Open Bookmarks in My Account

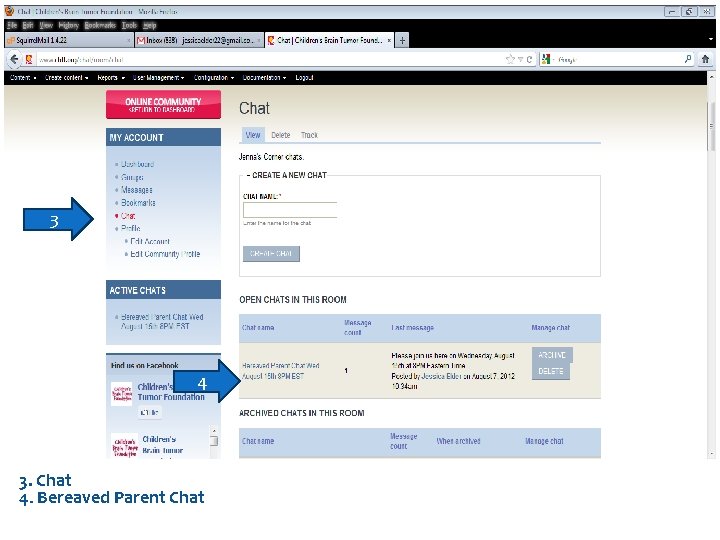[x=138, y=202]
